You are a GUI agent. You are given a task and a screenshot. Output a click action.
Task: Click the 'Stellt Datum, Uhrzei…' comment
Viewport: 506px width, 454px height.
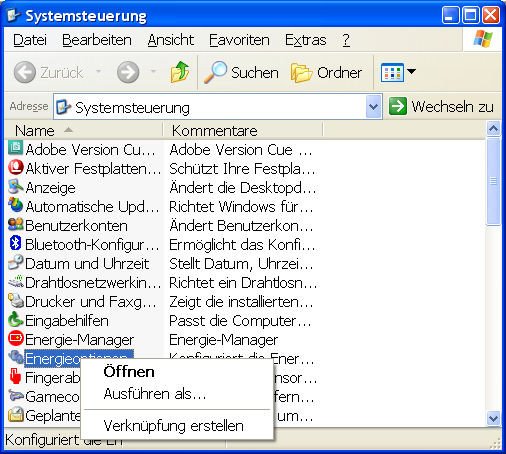(x=241, y=264)
